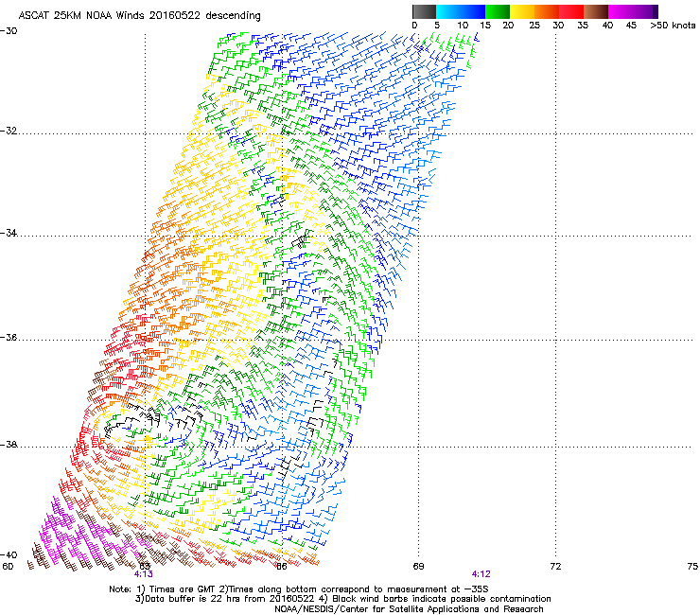Click the blue 10-15 knots legend swatch
700x615 pixels.
pos(473,11)
